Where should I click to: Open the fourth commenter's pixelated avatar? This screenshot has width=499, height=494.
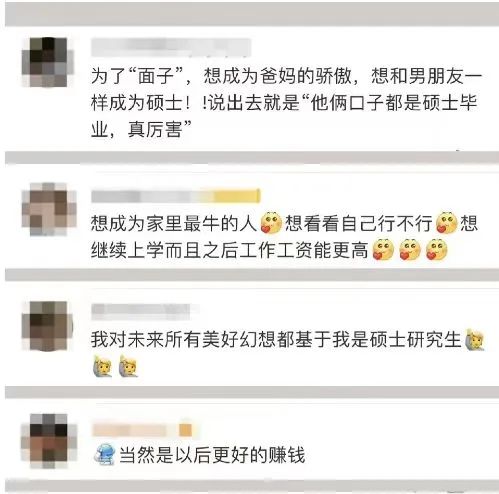49,441
